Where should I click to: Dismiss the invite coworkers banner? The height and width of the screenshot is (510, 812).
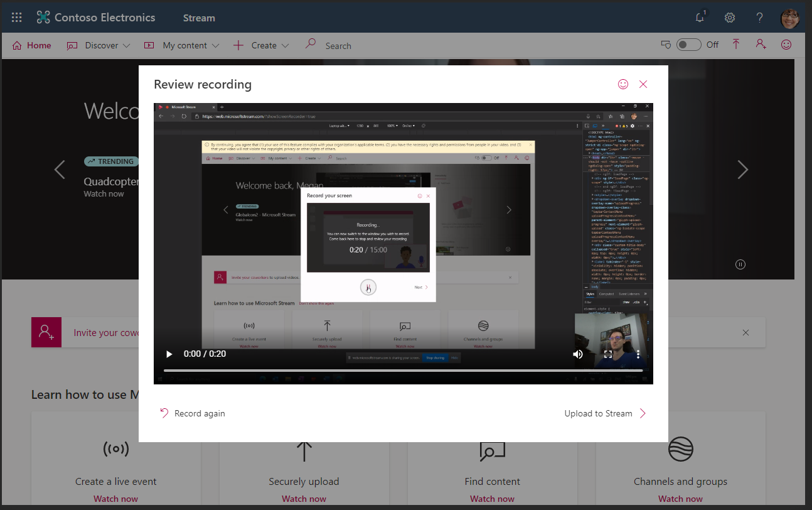click(x=745, y=332)
